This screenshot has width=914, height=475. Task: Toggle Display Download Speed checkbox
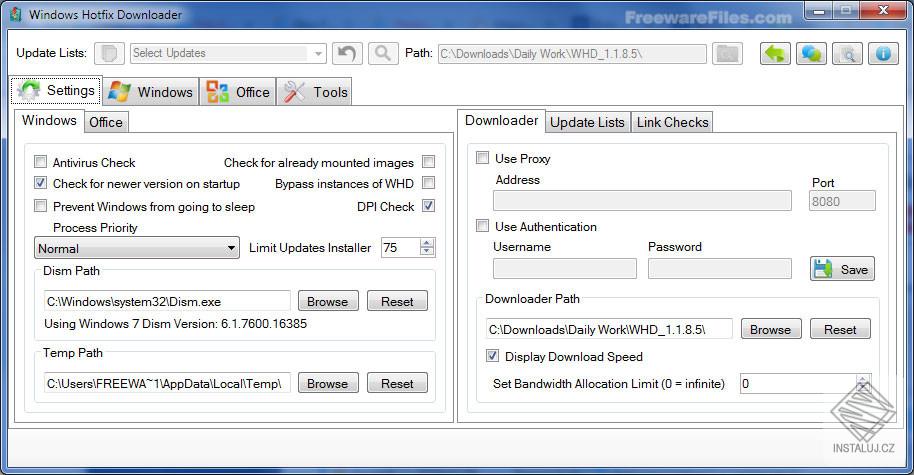click(493, 356)
